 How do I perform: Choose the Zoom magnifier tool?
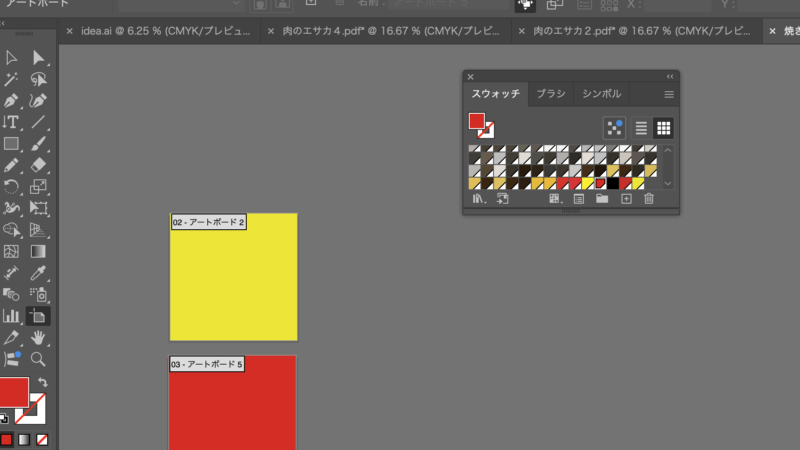coord(39,358)
